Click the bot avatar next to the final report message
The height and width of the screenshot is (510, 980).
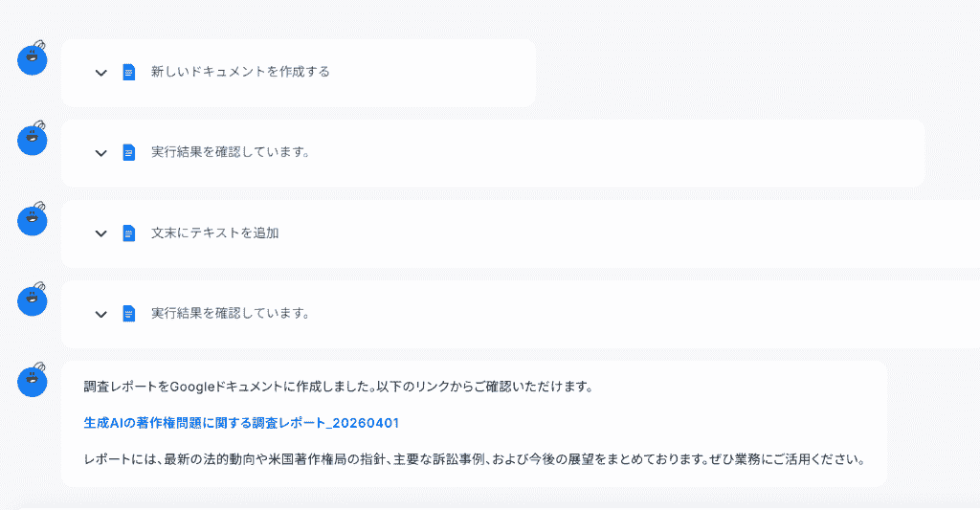point(33,381)
